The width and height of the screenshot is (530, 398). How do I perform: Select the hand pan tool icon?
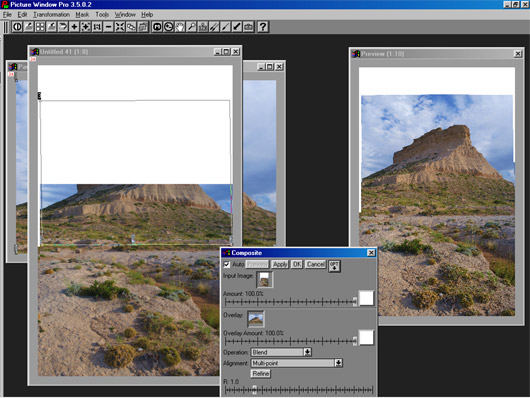coord(180,27)
